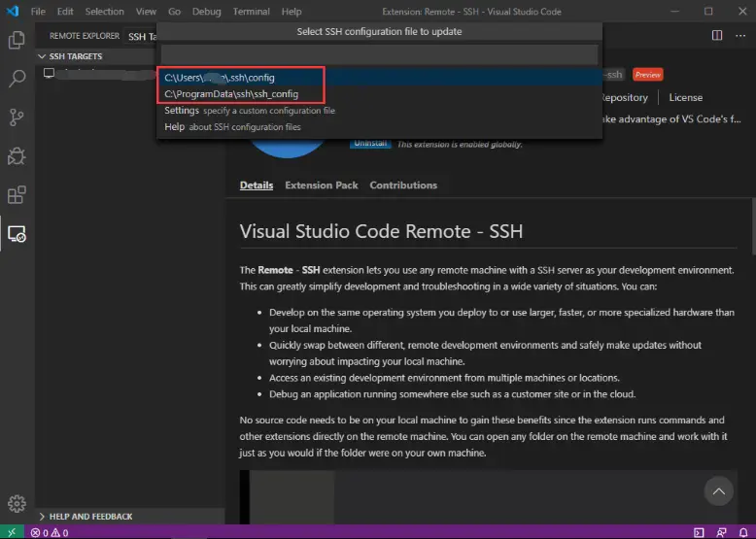Select Settings specify a custom configuration file
This screenshot has height=539, width=756.
tap(379, 111)
